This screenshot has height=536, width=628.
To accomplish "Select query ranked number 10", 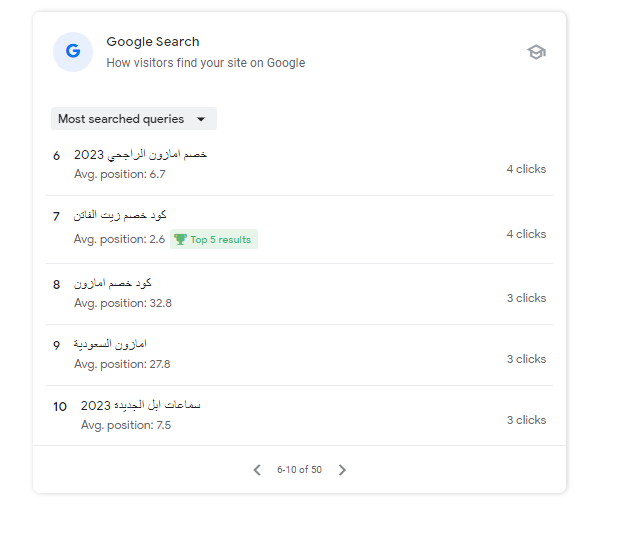I will (x=141, y=406).
